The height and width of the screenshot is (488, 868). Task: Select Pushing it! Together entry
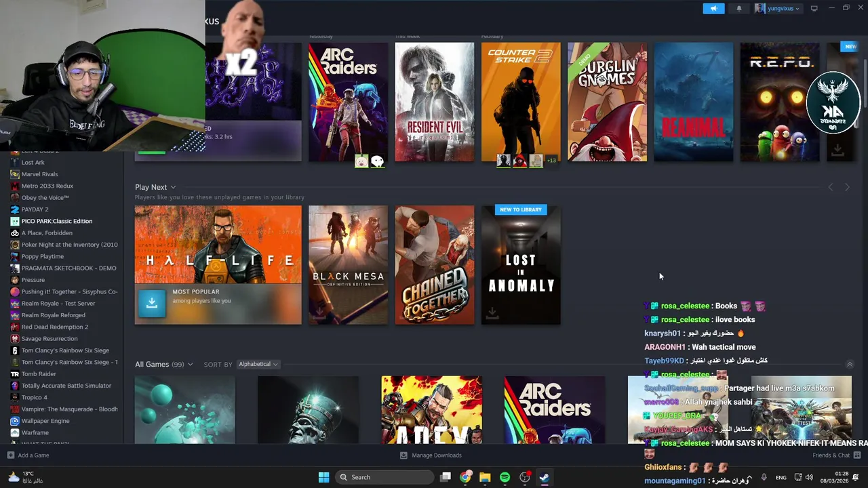point(69,291)
